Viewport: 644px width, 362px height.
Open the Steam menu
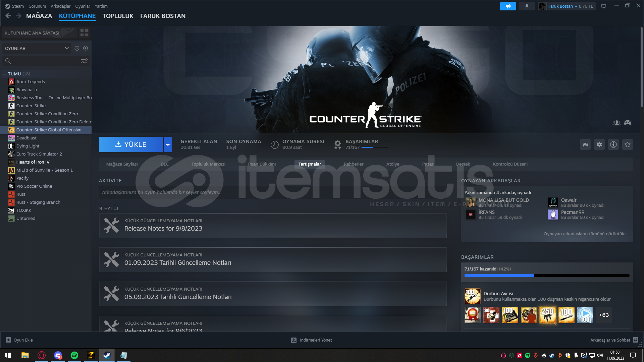17,6
